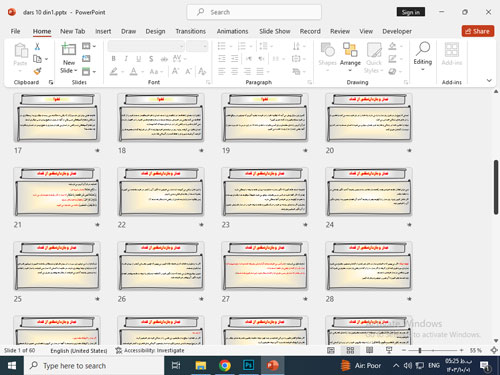Expand the New Slide dropdown arrow

[69, 71]
